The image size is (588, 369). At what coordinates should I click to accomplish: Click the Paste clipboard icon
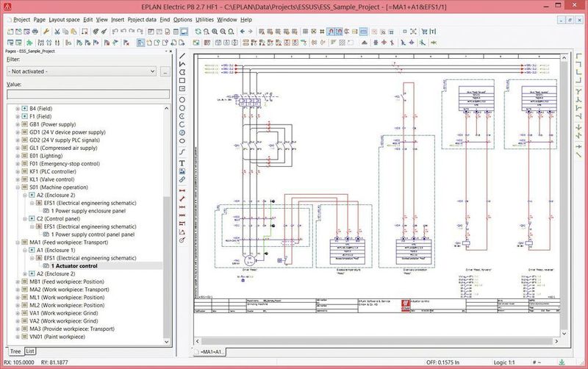pos(73,32)
